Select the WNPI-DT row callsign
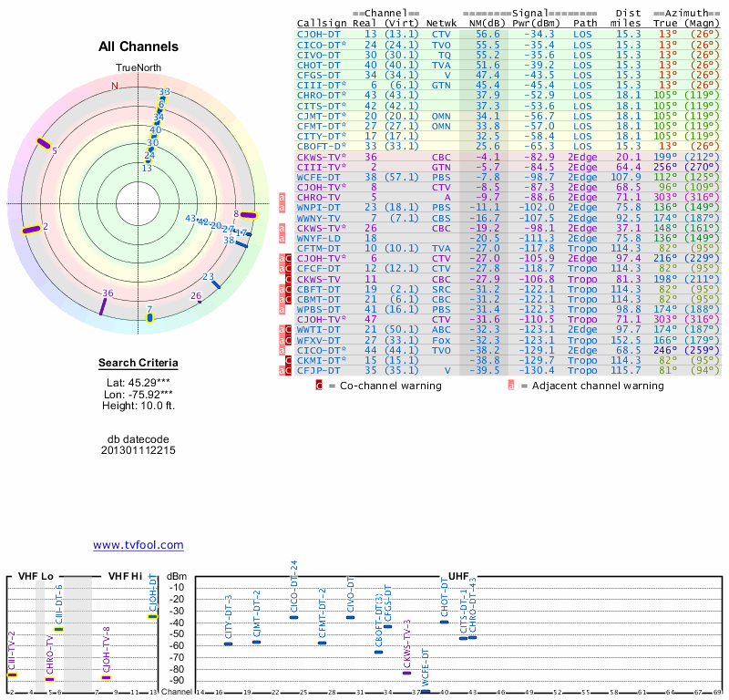Viewport: 729px width, 700px height. [318, 207]
